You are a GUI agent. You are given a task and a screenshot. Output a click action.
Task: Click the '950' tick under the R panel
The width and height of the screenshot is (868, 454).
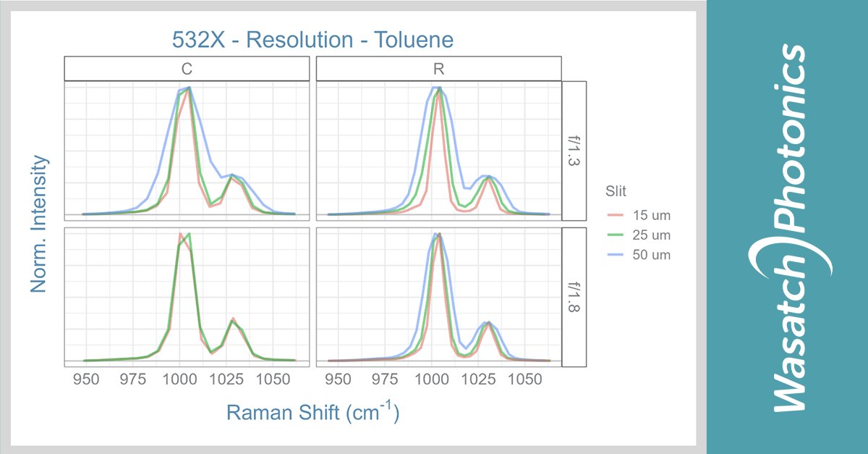pos(339,379)
